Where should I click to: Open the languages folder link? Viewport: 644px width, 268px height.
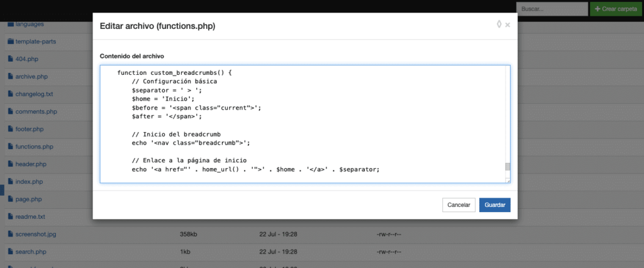(30, 24)
